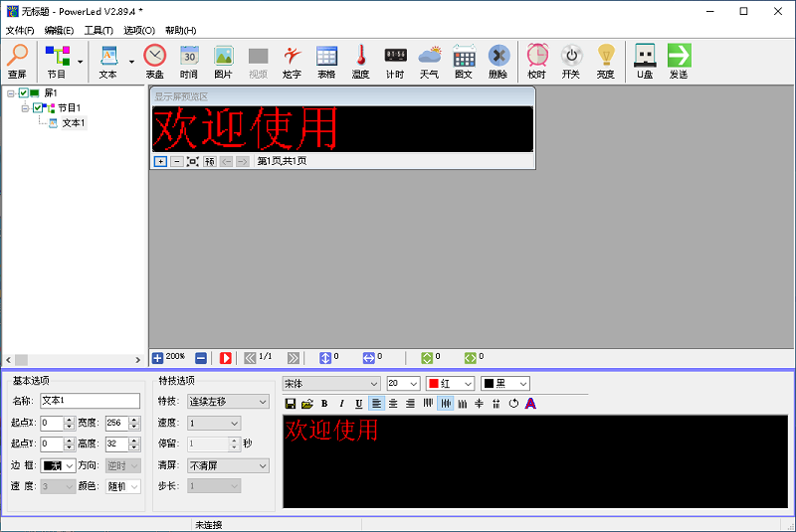Click the 名称 name input field

pyautogui.click(x=90, y=401)
